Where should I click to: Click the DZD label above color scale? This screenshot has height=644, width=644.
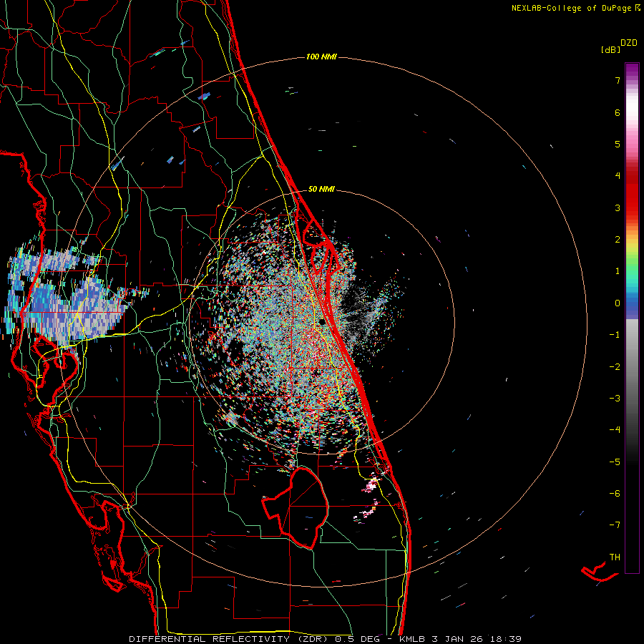(x=629, y=43)
